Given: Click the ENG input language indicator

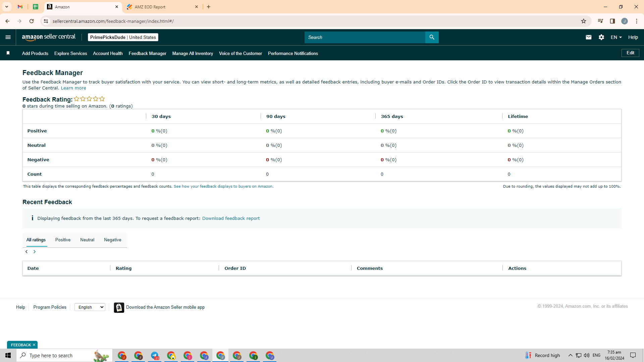Looking at the screenshot, I should click(596, 355).
